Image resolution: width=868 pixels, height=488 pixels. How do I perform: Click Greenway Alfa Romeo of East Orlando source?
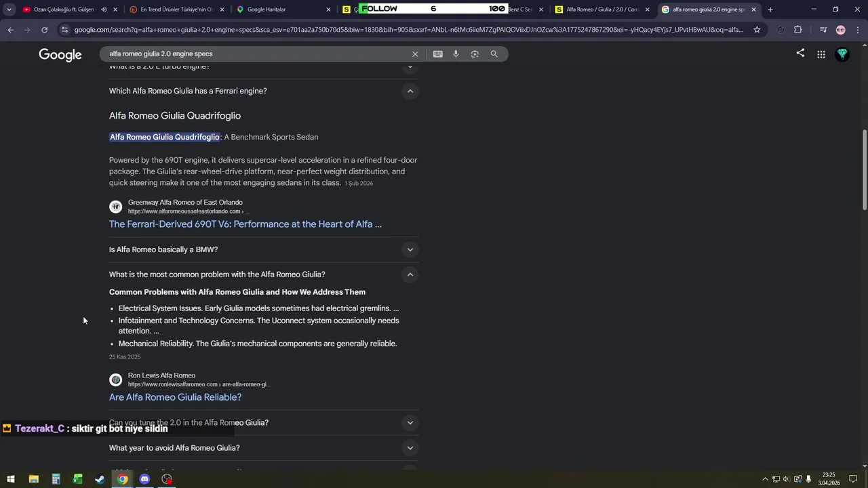pyautogui.click(x=185, y=202)
